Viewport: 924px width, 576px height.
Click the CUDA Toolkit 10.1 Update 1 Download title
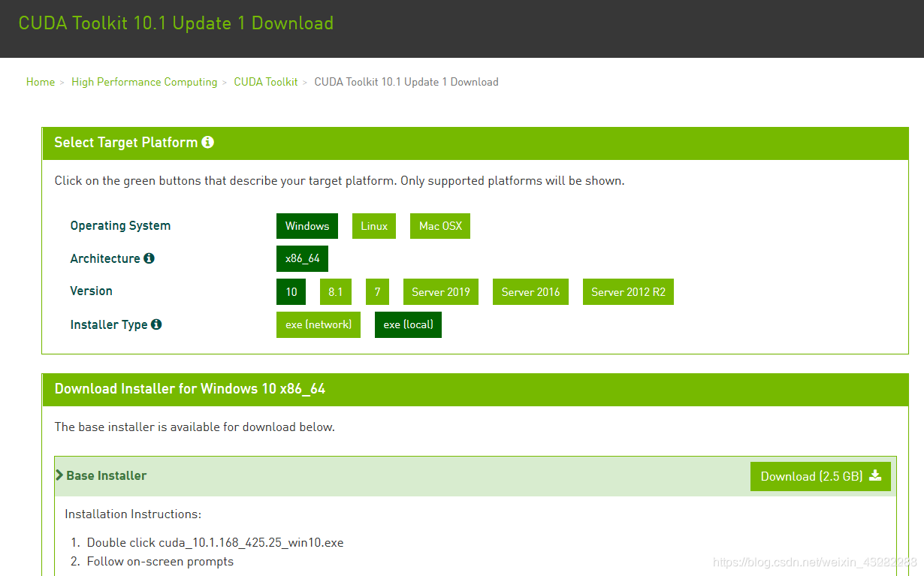[176, 23]
